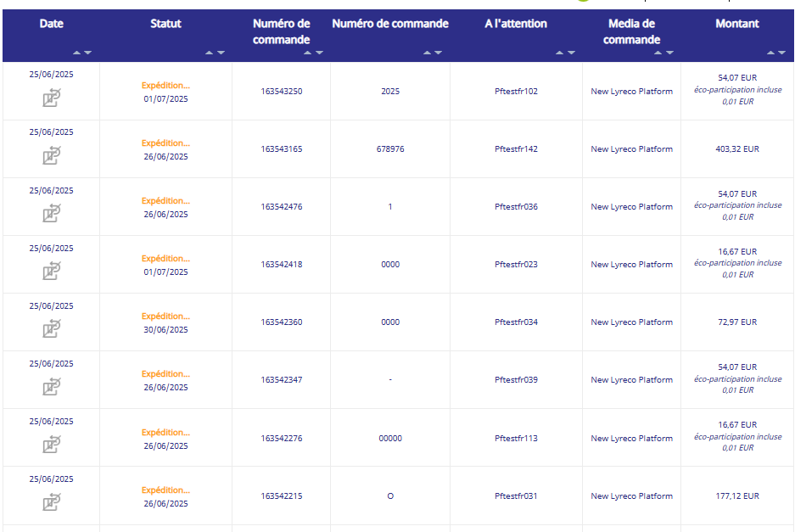Open the Expédition status of order 163543250
This screenshot has width=795, height=532.
(x=165, y=85)
